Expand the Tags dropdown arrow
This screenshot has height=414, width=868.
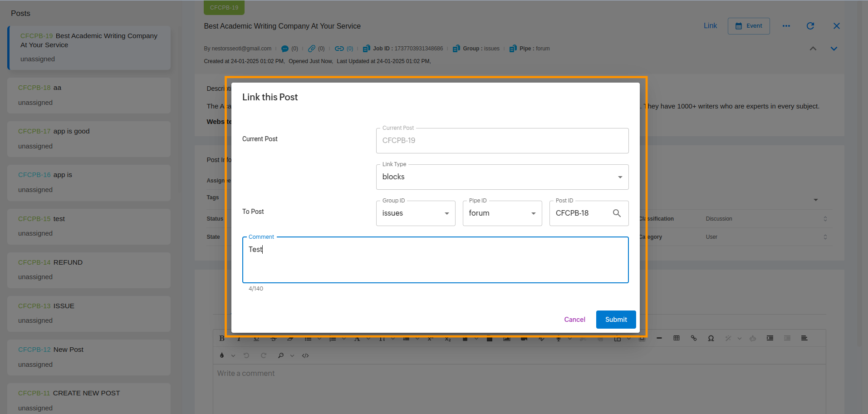(x=816, y=200)
